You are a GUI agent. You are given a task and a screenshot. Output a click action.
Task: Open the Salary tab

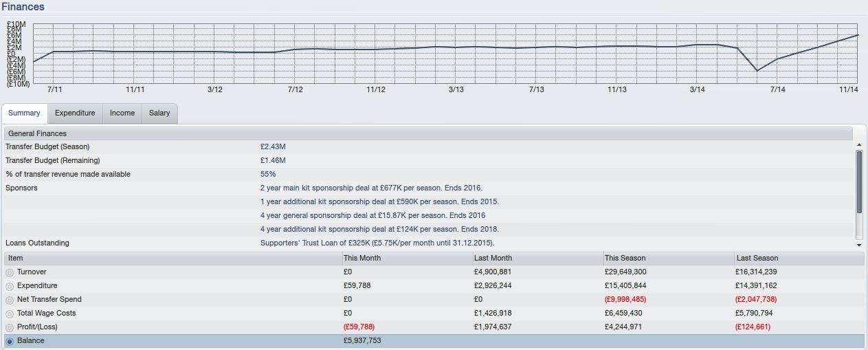pos(159,113)
